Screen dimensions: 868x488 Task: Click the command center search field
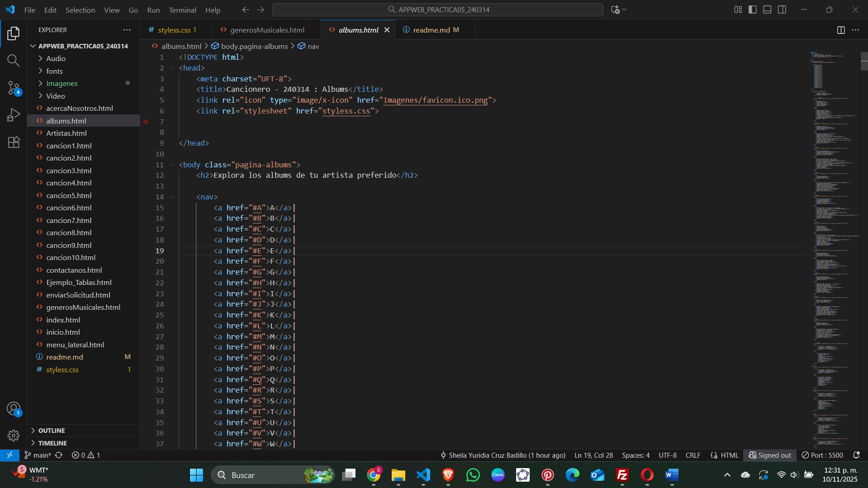click(x=437, y=9)
